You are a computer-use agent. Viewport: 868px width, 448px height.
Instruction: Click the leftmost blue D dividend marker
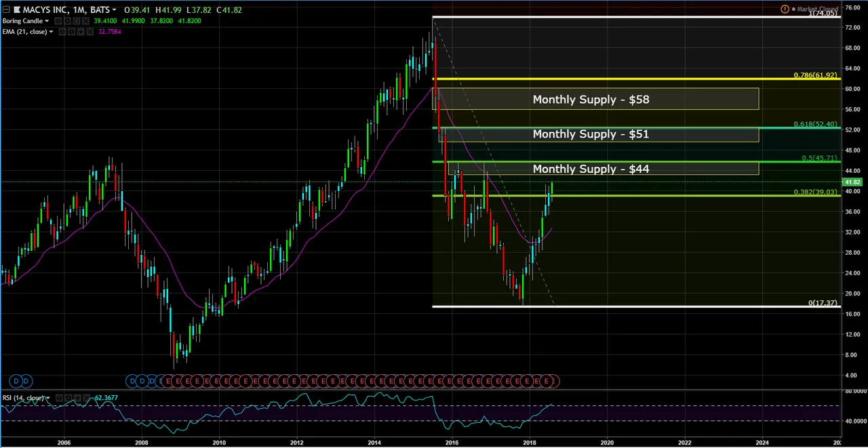16,382
